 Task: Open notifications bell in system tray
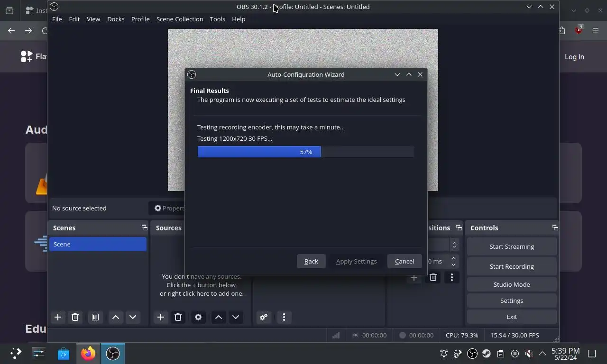point(444,354)
